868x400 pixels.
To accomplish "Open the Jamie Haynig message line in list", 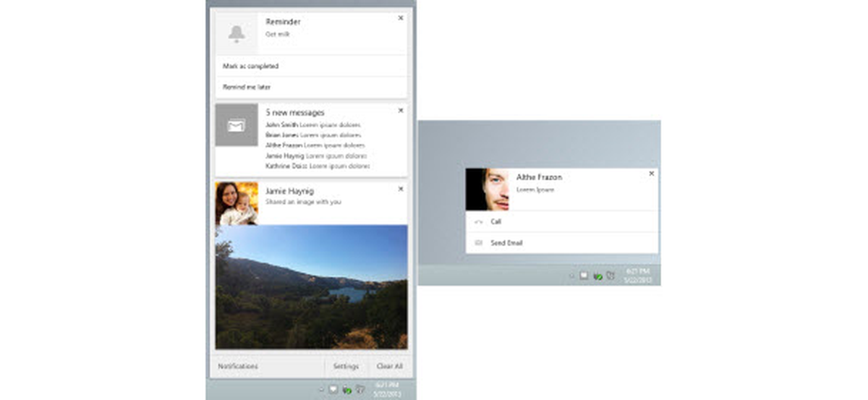I will point(316,156).
